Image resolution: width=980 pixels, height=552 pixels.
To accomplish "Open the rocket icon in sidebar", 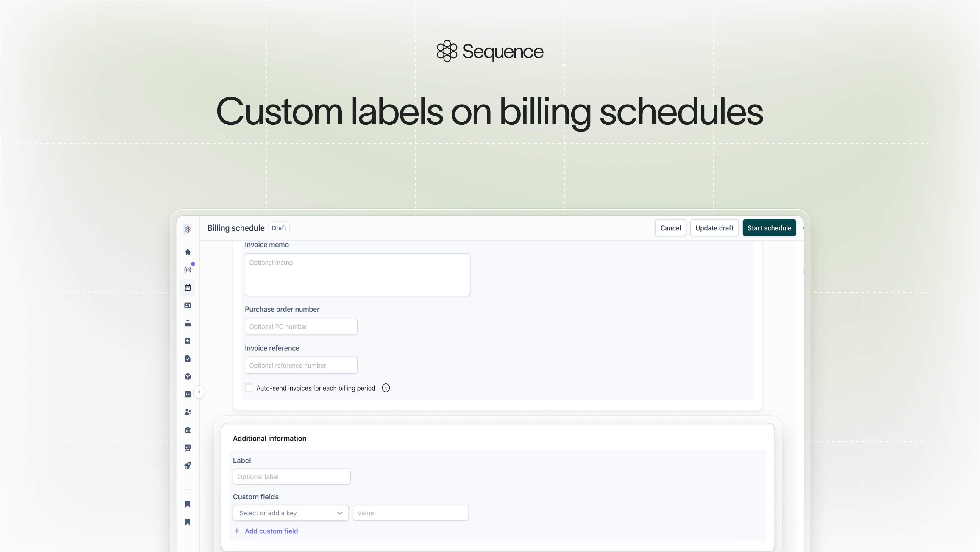I will click(188, 465).
